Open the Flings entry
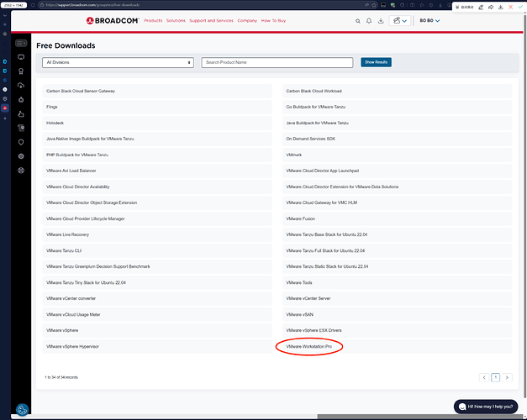The height and width of the screenshot is (420, 527). point(157,107)
